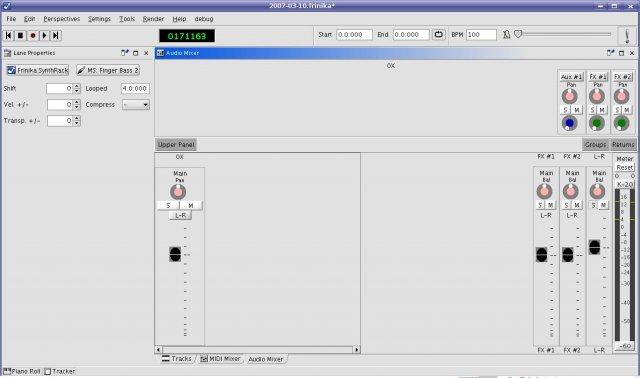This screenshot has width=640, height=378.
Task: Click the Stop transport button
Action: pos(20,36)
